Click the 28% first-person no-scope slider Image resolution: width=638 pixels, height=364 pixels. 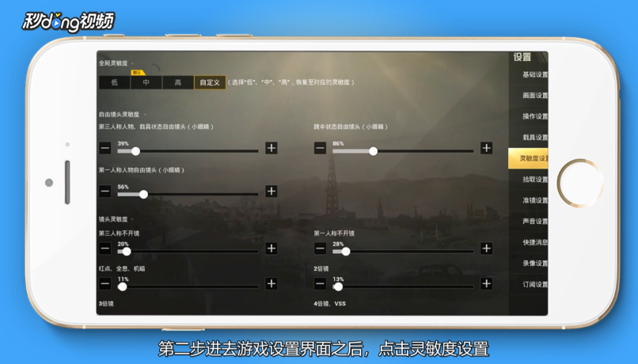(403, 252)
